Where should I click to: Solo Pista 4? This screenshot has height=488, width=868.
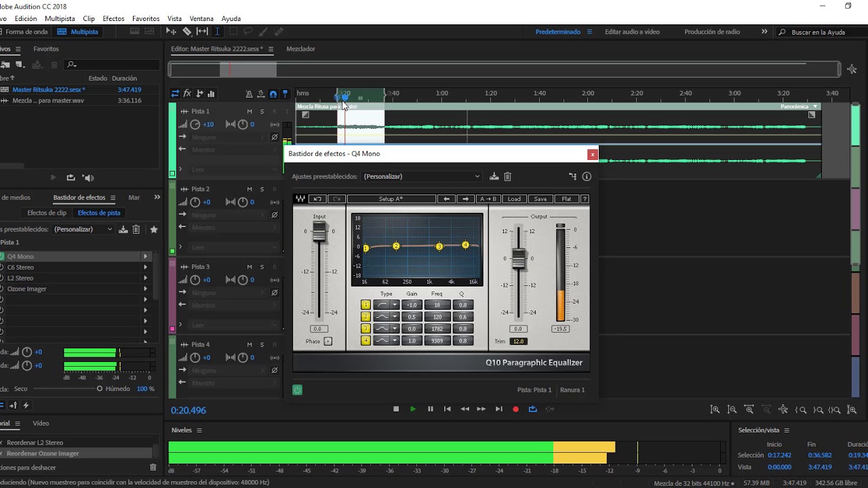click(x=262, y=345)
